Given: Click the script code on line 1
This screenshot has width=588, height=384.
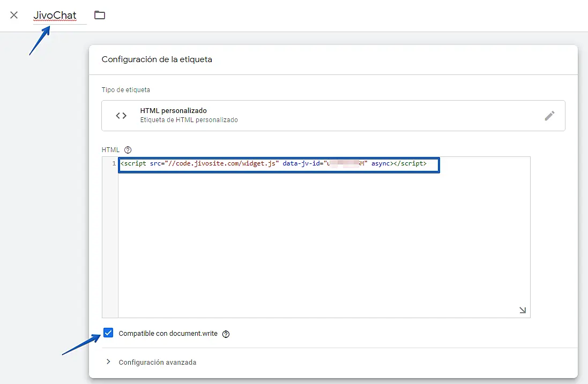Looking at the screenshot, I should 273,163.
